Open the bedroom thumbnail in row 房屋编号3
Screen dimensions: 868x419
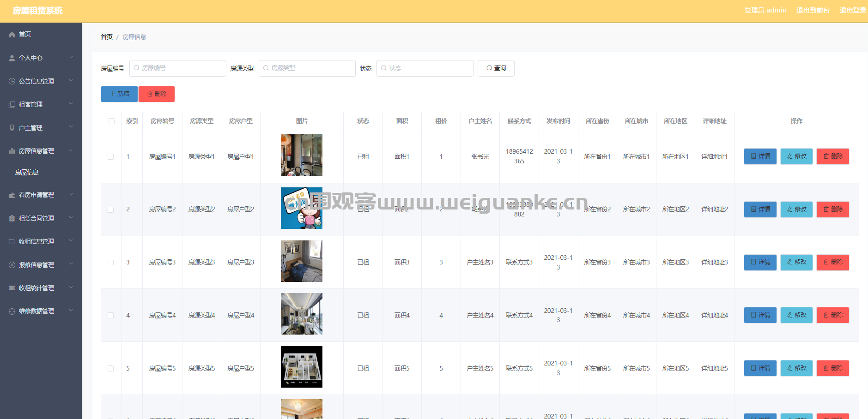point(302,261)
